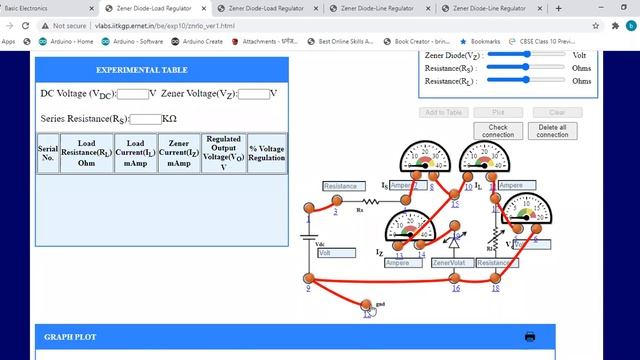Close the Basic Electronics tab
Viewport: 640px width, 360px height.
91,8
